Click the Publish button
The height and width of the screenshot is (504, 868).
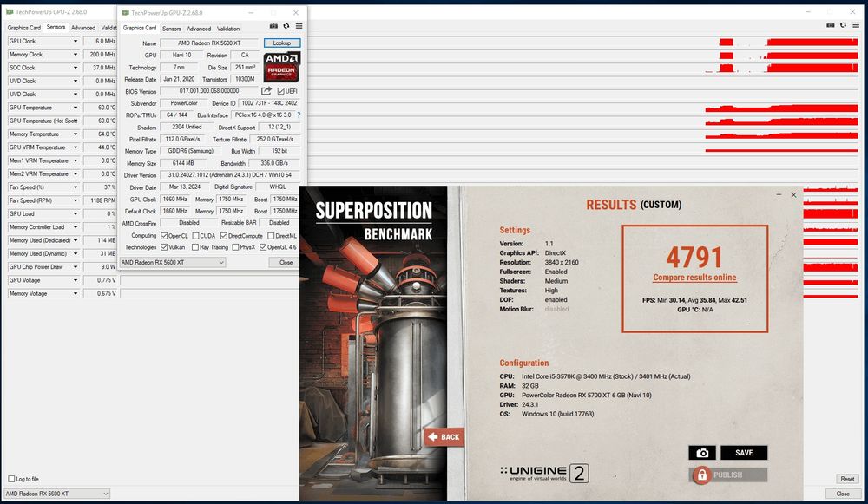click(x=728, y=475)
